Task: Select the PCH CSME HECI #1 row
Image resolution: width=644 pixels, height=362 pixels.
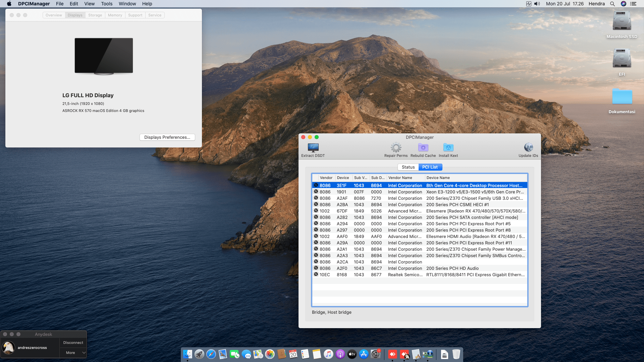Action: pyautogui.click(x=420, y=204)
